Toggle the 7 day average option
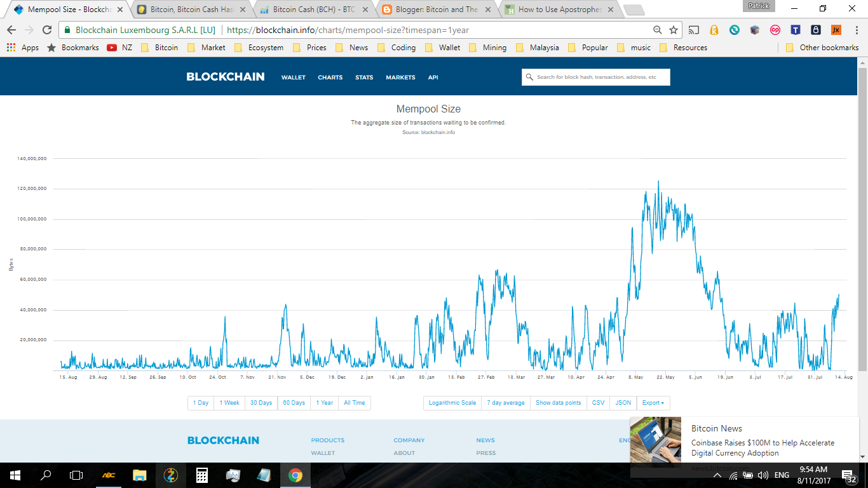The image size is (868, 488). pos(506,403)
